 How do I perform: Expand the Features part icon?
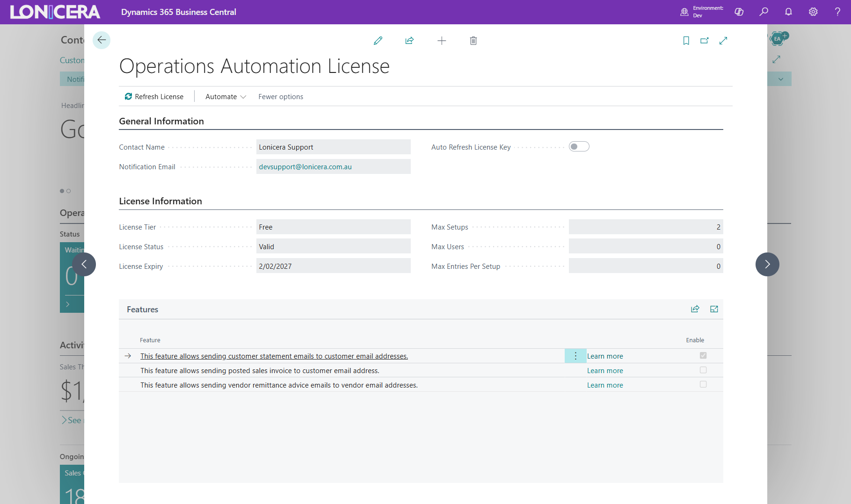[x=714, y=309]
